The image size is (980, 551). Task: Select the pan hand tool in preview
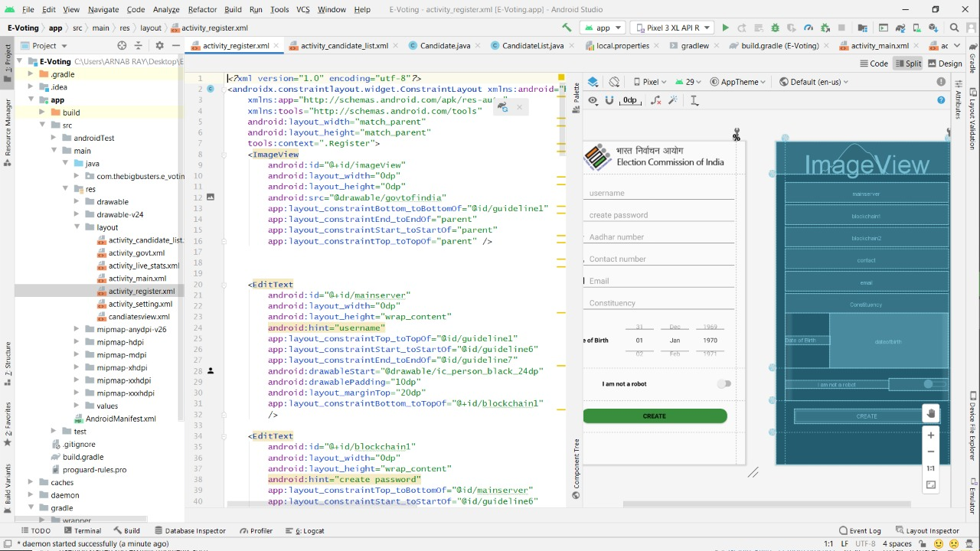click(x=931, y=414)
